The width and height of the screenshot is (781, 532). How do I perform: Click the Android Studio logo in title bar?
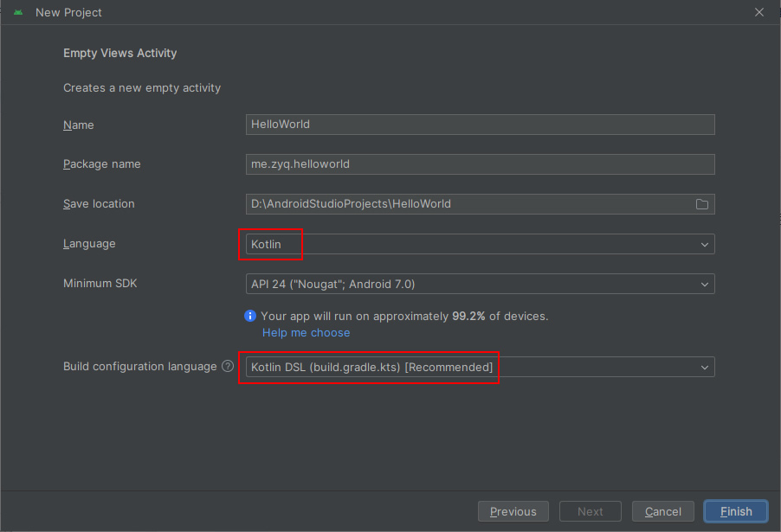point(18,13)
